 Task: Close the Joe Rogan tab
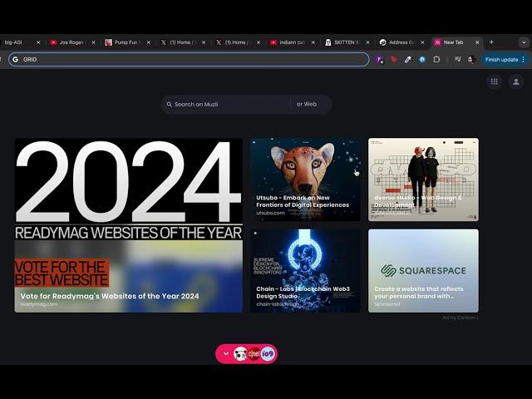pos(94,42)
